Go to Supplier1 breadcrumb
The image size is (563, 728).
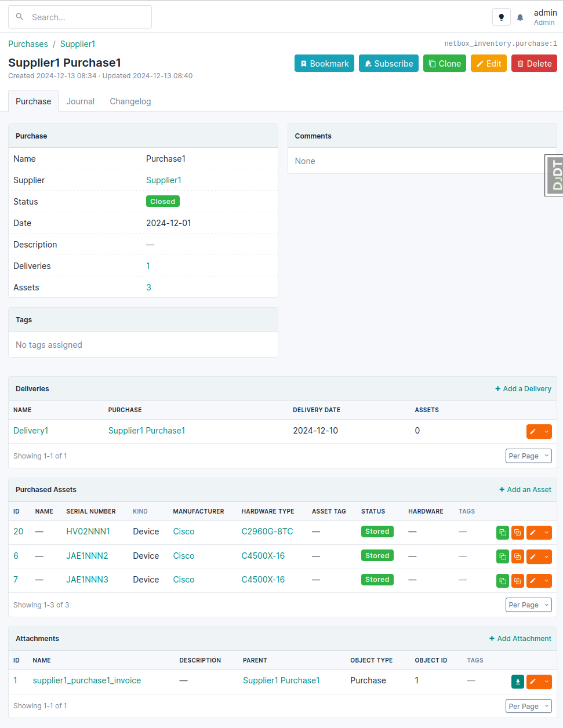point(78,44)
